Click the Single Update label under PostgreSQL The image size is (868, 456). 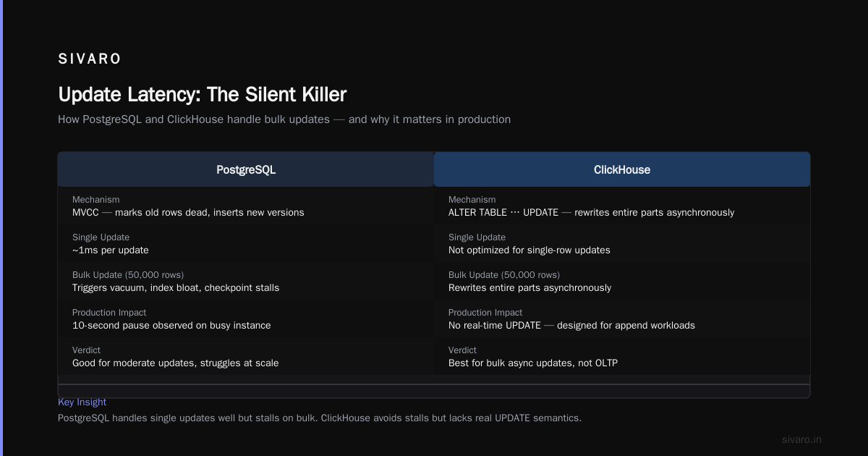[101, 237]
